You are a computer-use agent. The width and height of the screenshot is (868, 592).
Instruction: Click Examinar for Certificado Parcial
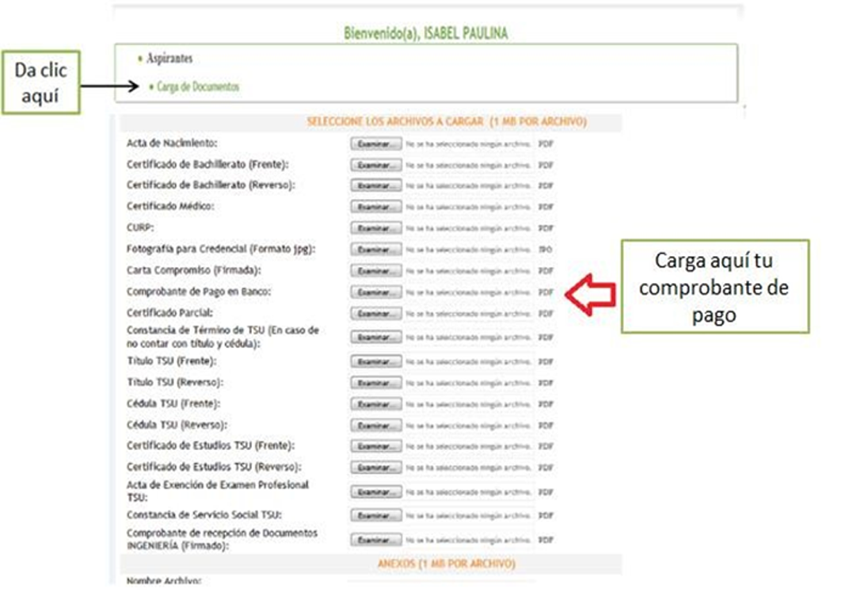tap(375, 314)
